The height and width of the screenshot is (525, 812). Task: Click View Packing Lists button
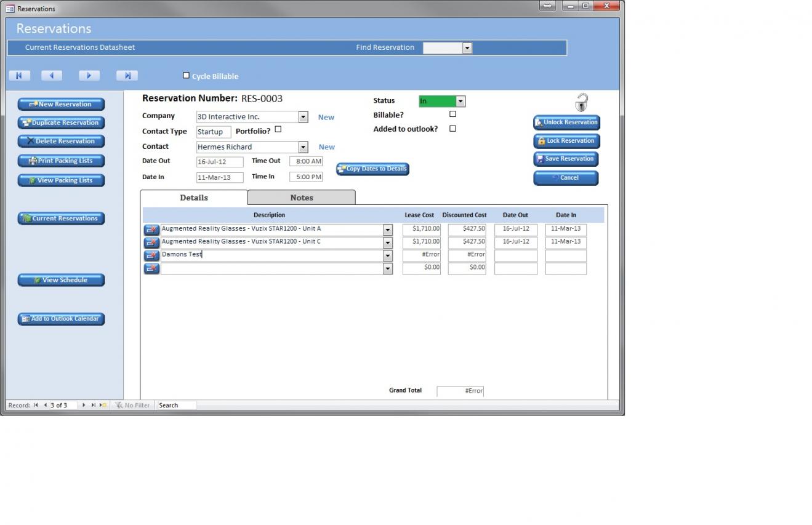click(x=61, y=180)
